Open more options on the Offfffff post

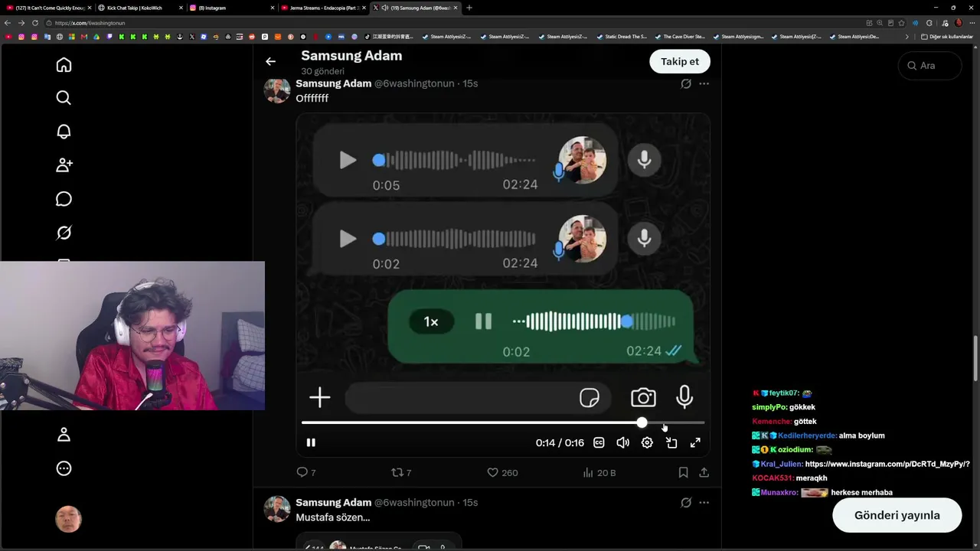pyautogui.click(x=704, y=83)
